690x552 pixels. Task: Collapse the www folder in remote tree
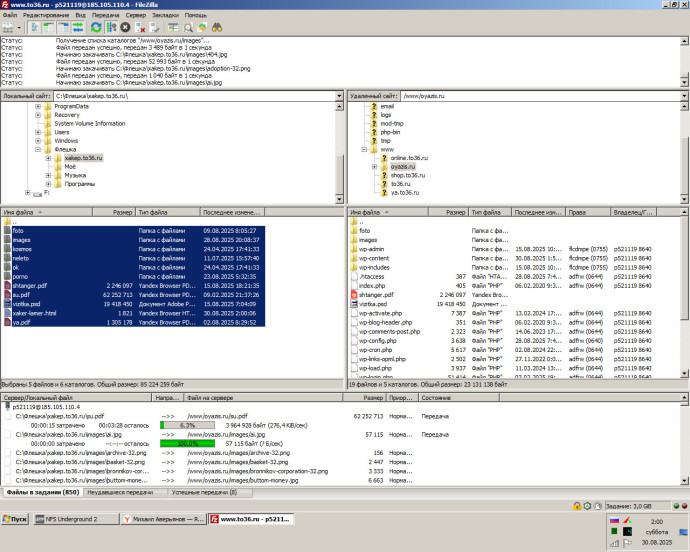[364, 149]
